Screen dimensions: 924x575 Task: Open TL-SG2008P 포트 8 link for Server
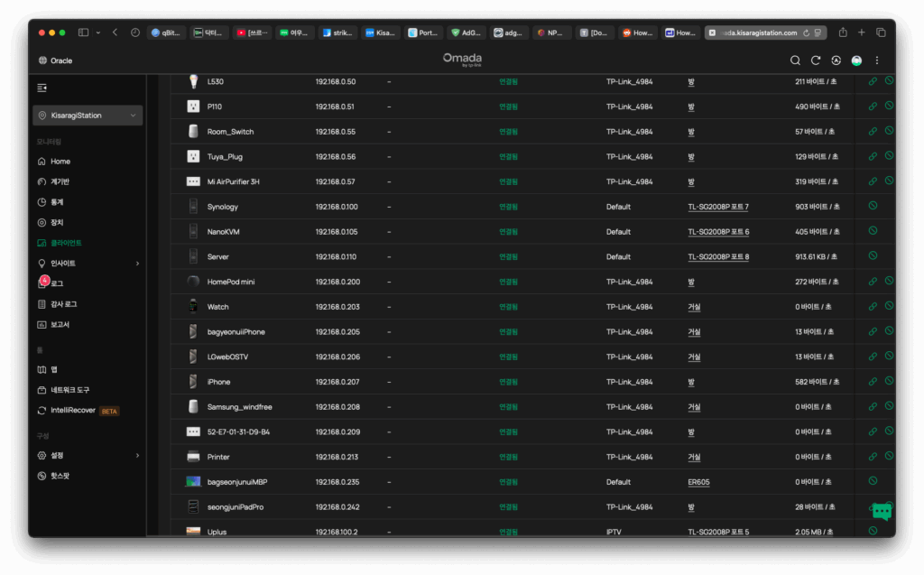pos(717,257)
